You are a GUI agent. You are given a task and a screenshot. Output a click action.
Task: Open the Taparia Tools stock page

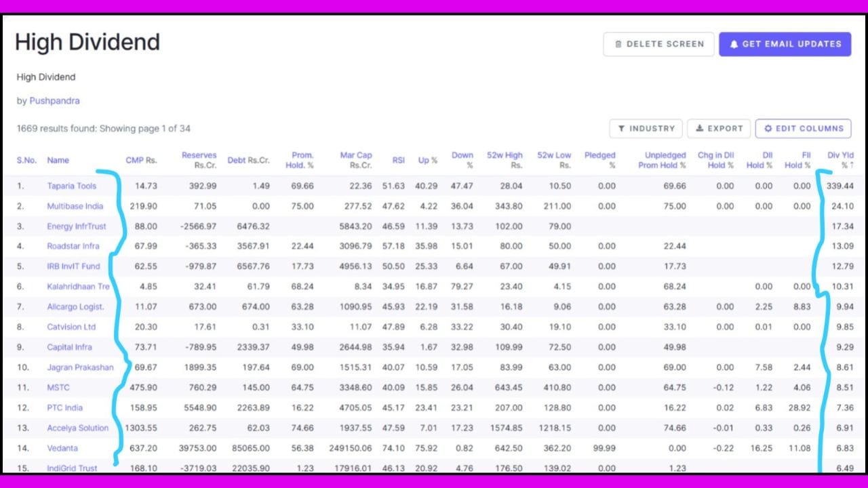[x=71, y=186]
